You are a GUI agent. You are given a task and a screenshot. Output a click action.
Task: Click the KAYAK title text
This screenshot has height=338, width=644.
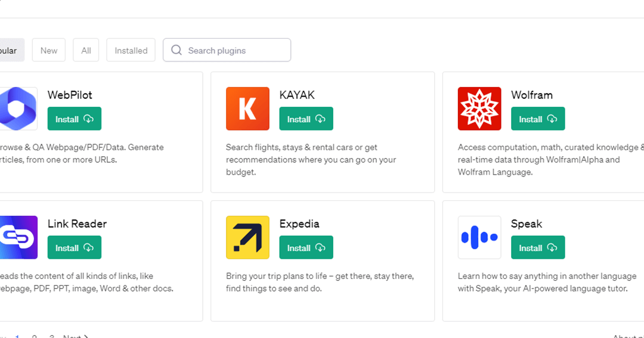pyautogui.click(x=297, y=95)
